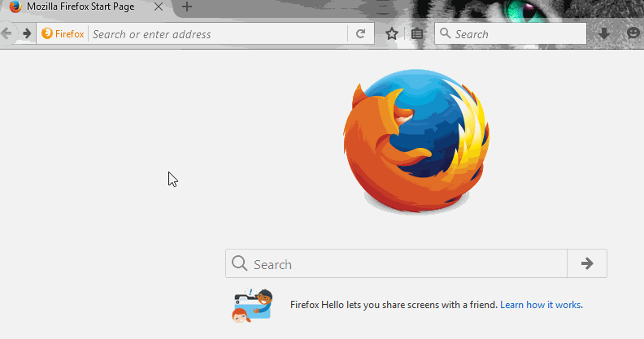The height and width of the screenshot is (339, 644).
Task: Bookmark this page with the star icon
Action: 392,33
